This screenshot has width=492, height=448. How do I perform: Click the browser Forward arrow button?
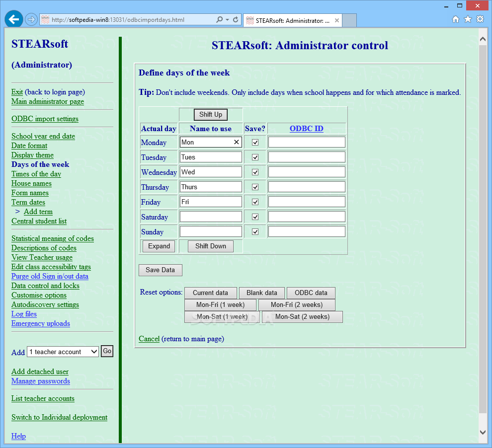31,19
